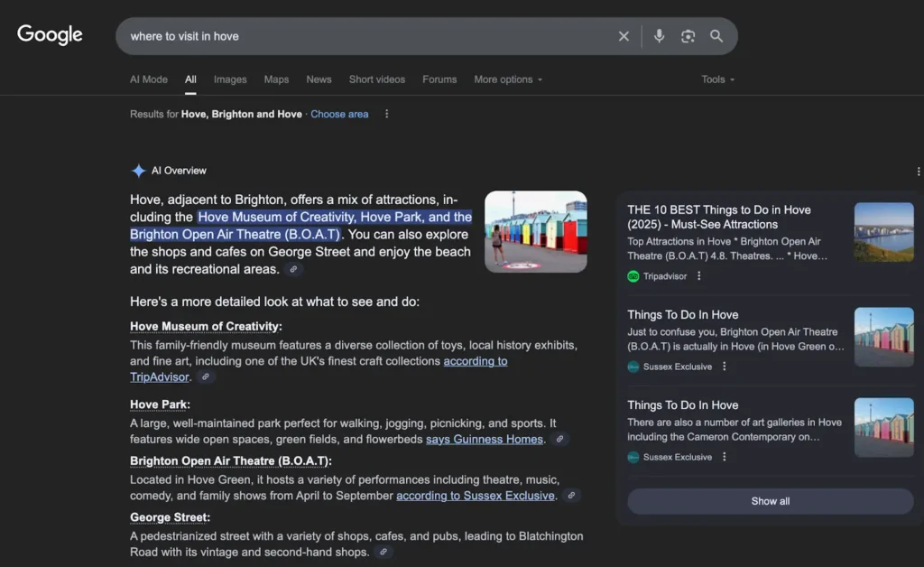
Task: Go to the Google logo homepage
Action: (x=50, y=35)
